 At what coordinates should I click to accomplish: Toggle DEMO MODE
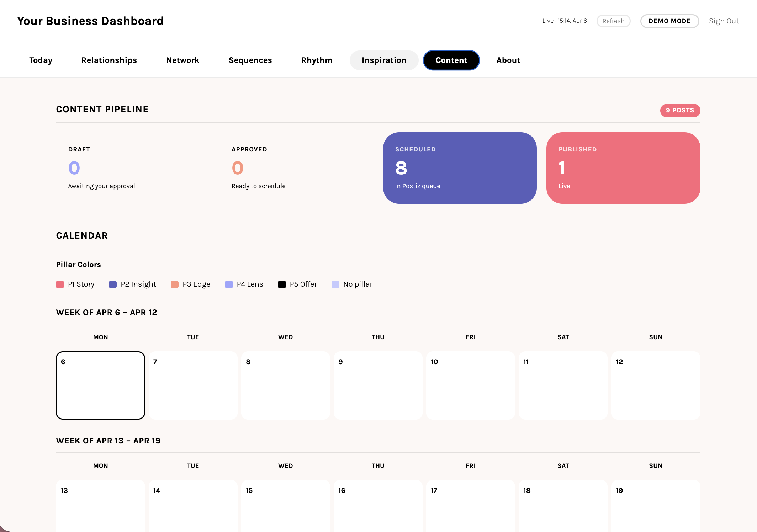(x=669, y=21)
